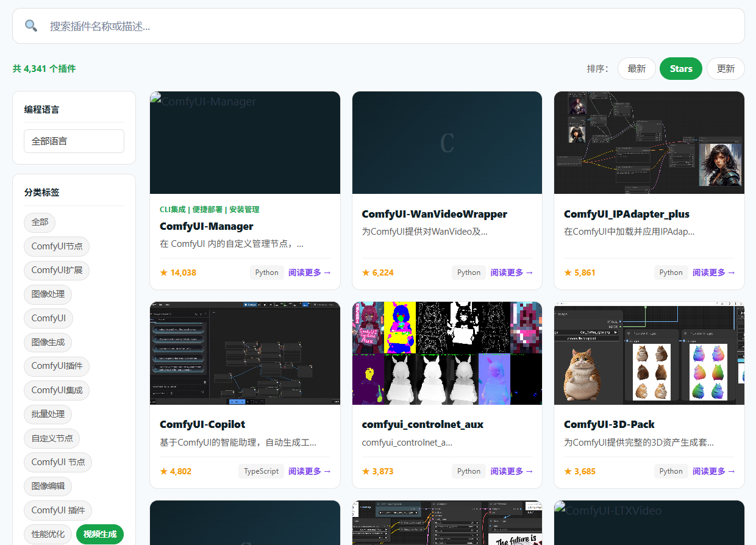
Task: Open ComfyUI_IPAdapter_plus preview thumbnail
Action: click(x=649, y=143)
